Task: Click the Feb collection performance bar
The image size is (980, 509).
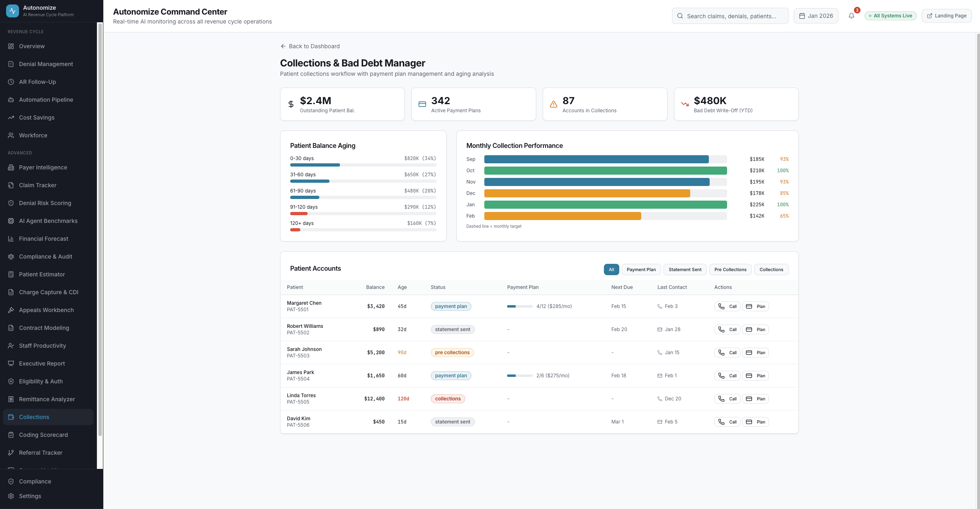Action: [x=562, y=216]
